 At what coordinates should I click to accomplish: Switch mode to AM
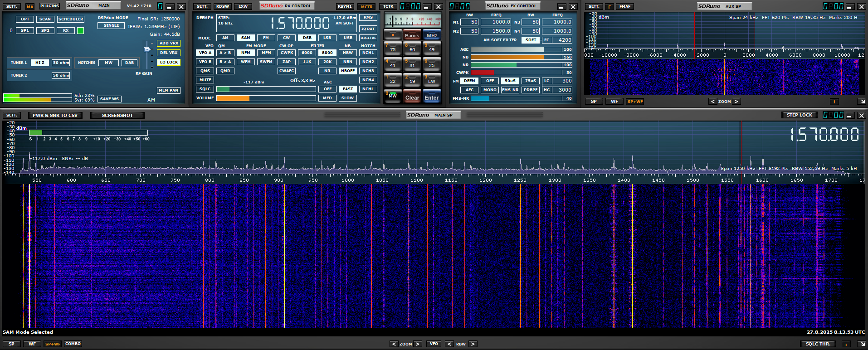225,38
